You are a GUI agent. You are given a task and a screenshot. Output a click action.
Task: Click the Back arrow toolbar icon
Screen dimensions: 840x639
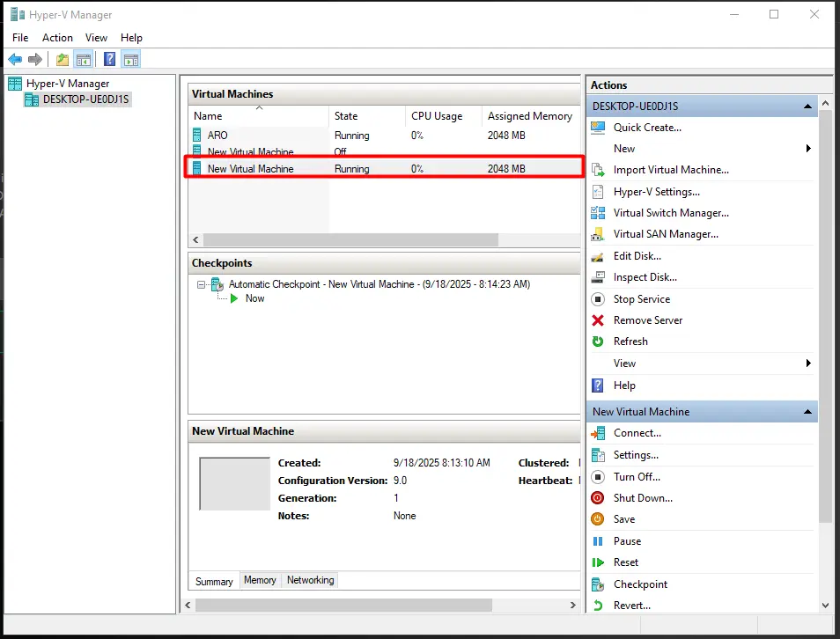15,60
